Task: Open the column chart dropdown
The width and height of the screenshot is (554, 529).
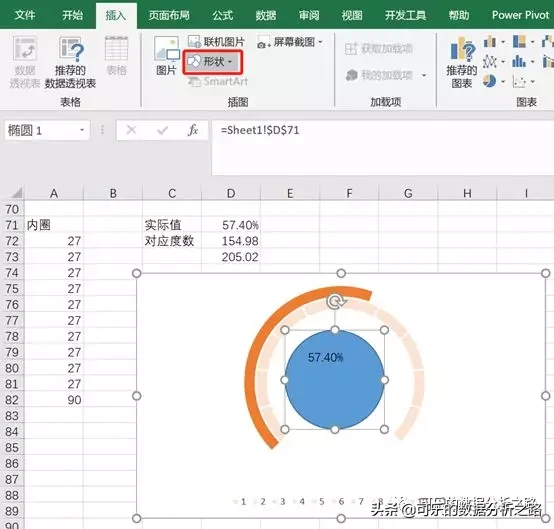Action: pyautogui.click(x=503, y=42)
